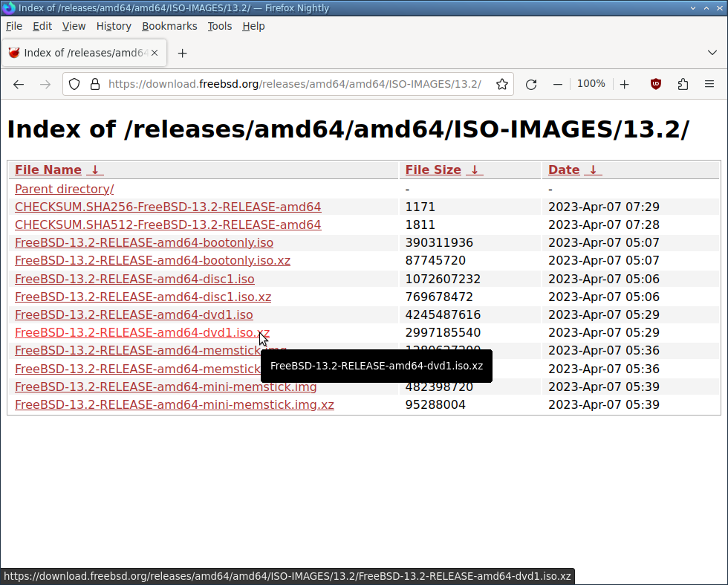The width and height of the screenshot is (728, 585).
Task: Sort by File Name header link
Action: (x=48, y=170)
